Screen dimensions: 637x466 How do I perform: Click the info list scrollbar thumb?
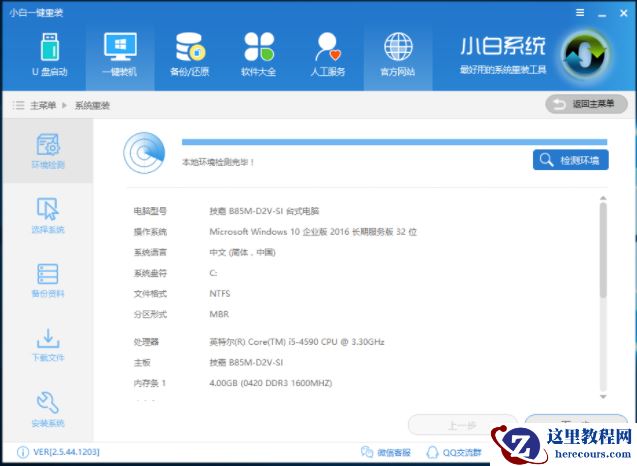[x=603, y=250]
